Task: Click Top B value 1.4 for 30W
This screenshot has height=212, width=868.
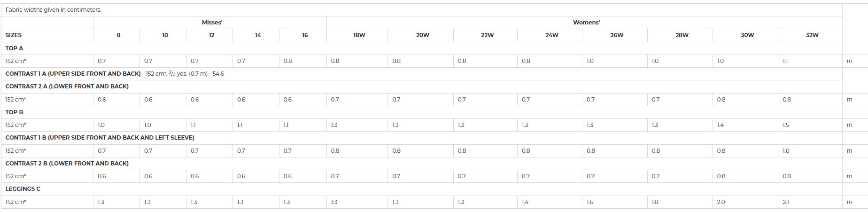Action: (721, 125)
